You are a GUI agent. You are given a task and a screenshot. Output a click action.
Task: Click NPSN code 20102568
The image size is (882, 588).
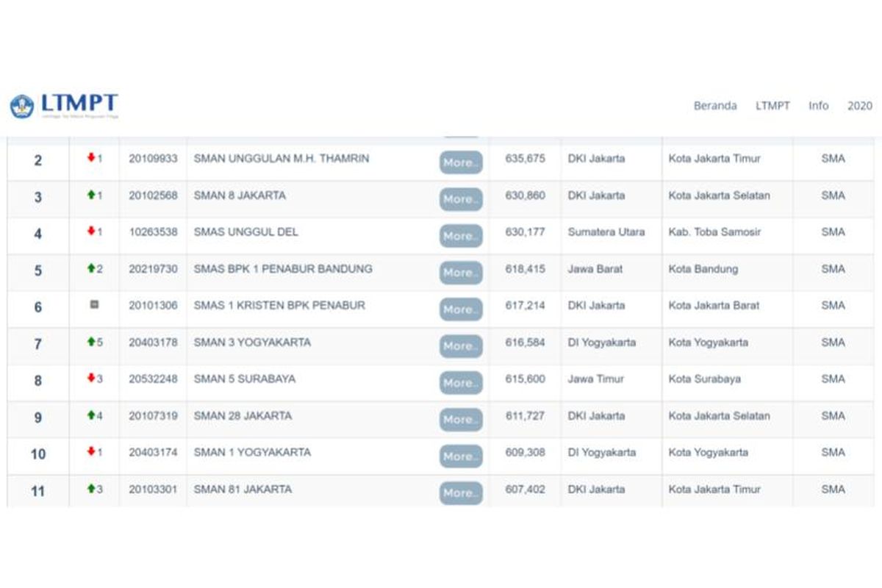[x=153, y=195]
